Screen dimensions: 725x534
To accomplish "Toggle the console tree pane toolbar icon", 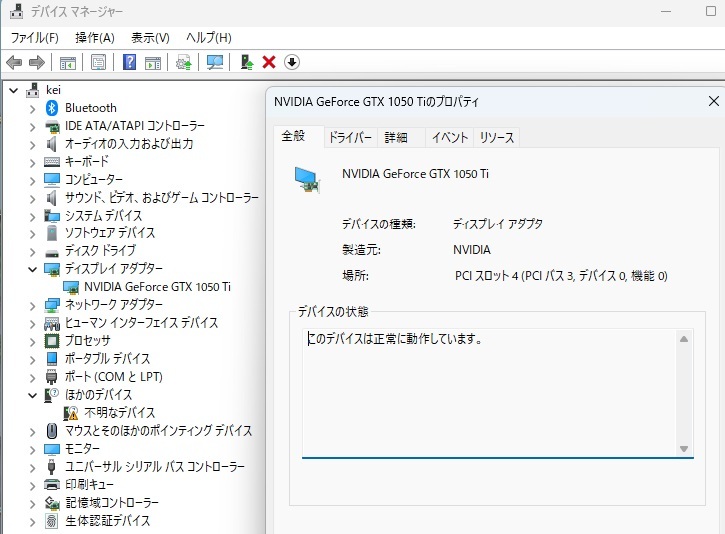I will (68, 62).
